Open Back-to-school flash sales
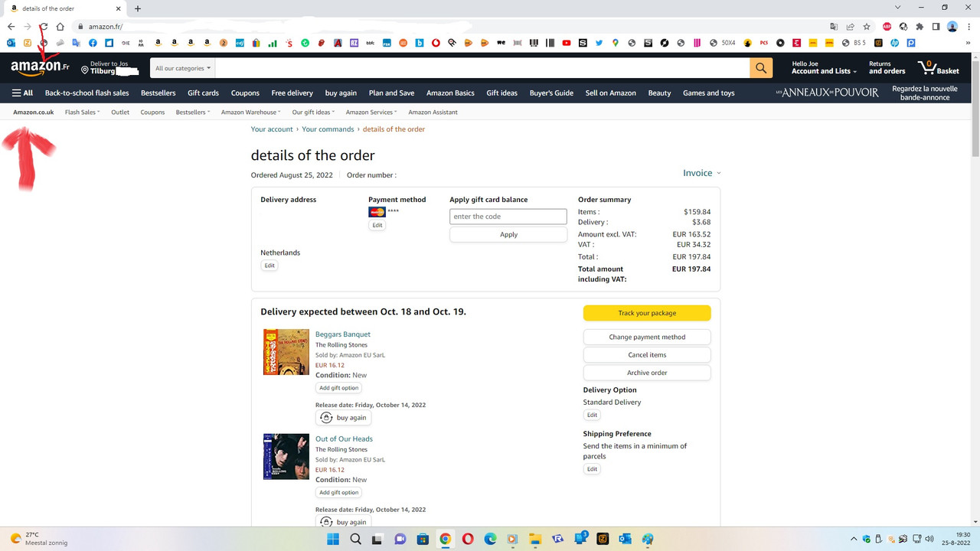Screen dimensions: 980x551 pos(87,93)
